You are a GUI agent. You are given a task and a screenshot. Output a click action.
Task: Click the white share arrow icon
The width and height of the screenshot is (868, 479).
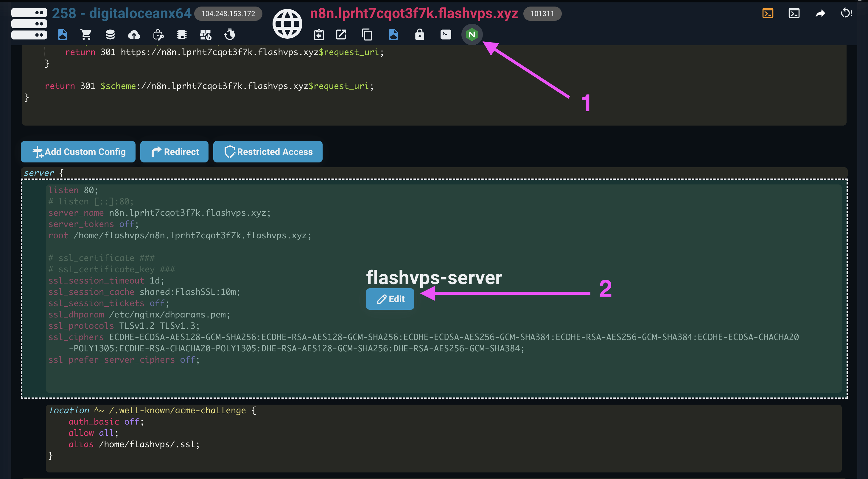(x=820, y=13)
